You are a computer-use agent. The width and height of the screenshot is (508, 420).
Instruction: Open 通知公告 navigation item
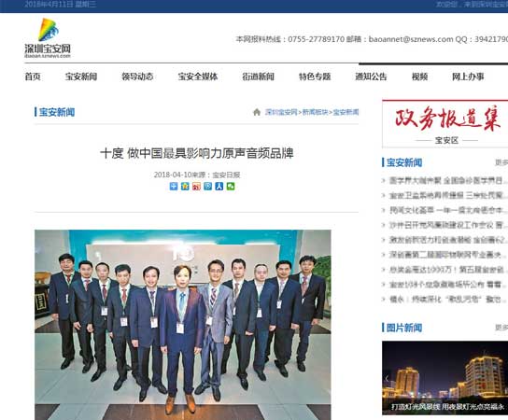coord(371,77)
